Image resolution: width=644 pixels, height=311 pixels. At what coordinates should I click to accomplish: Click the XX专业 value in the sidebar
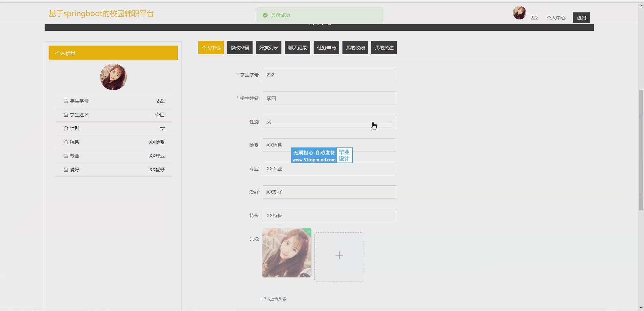pos(157,156)
